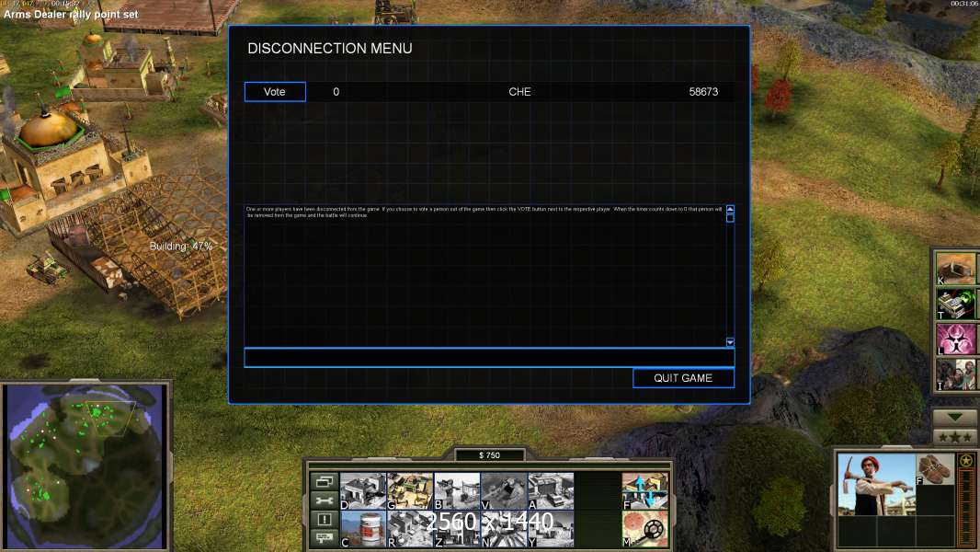Image resolution: width=980 pixels, height=552 pixels.
Task: Click the exclamation mark command bar button
Action: pos(325,519)
